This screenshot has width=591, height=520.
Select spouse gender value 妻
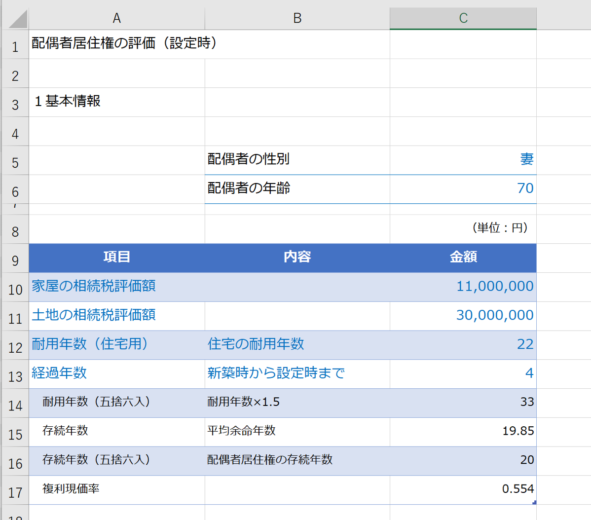pyautogui.click(x=463, y=160)
